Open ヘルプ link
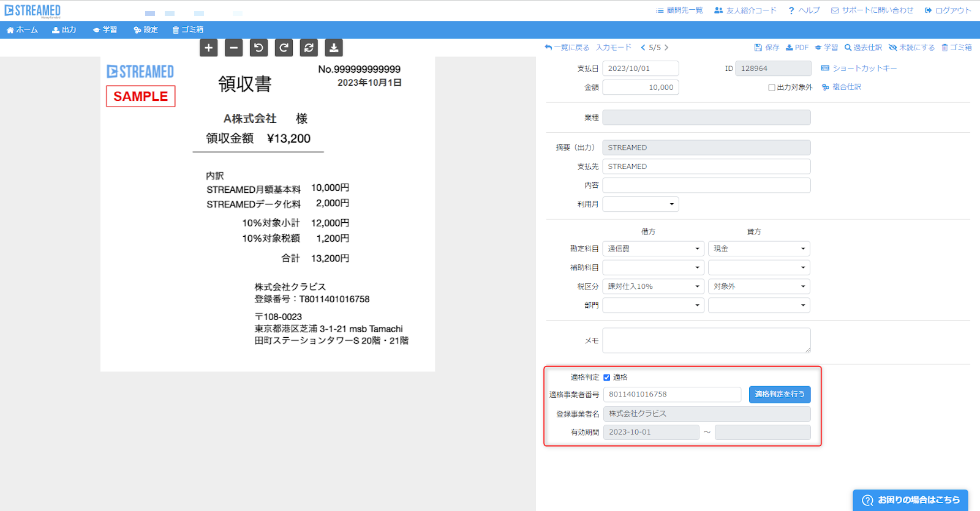This screenshot has width=980, height=511. [804, 10]
